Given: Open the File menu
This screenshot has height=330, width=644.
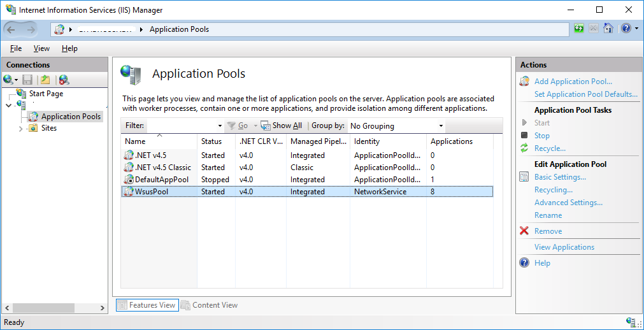Looking at the screenshot, I should coord(16,48).
